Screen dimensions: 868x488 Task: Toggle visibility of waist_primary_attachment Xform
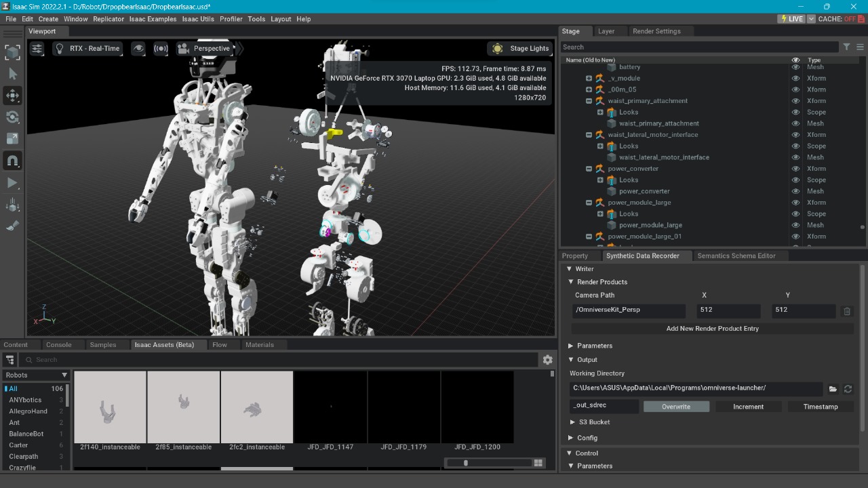tap(796, 101)
